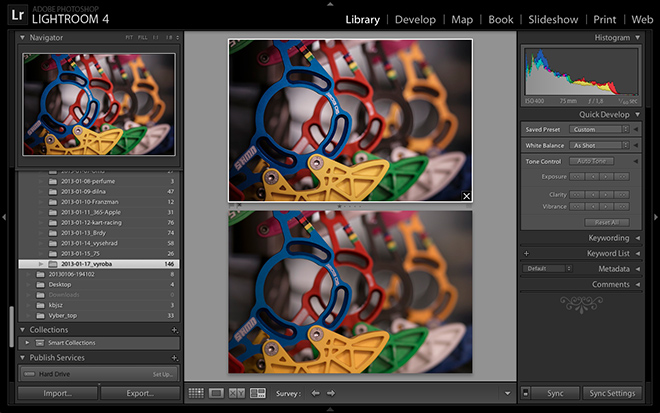Select next photo with right arrow
Screen dimensions: 660x413
coord(331,393)
